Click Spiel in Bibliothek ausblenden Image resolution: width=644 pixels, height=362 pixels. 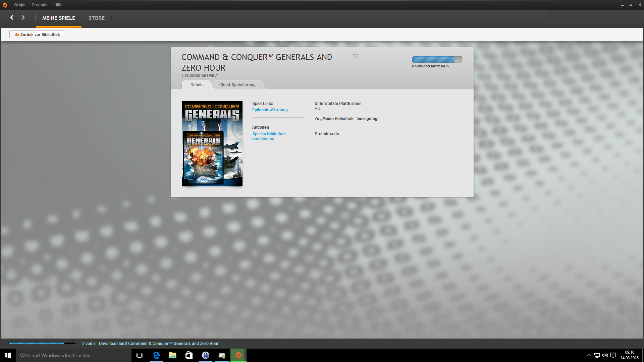coord(269,136)
